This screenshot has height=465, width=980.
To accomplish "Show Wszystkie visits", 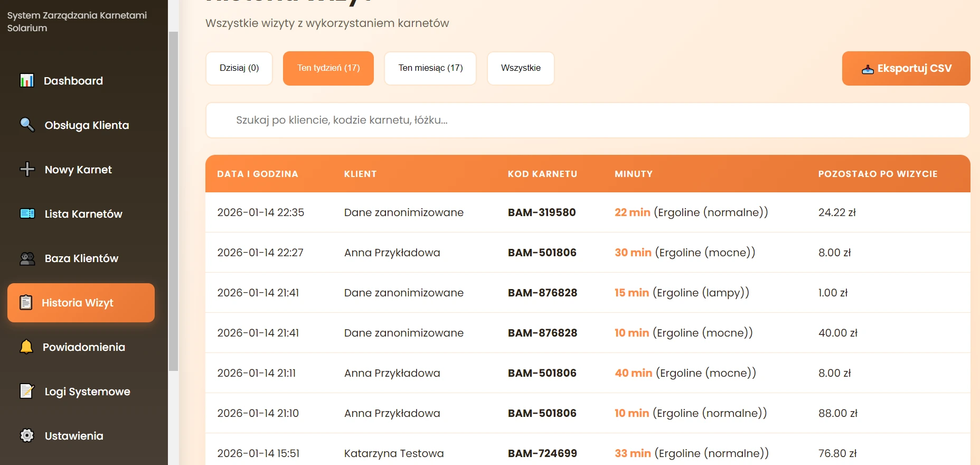I will [x=520, y=68].
